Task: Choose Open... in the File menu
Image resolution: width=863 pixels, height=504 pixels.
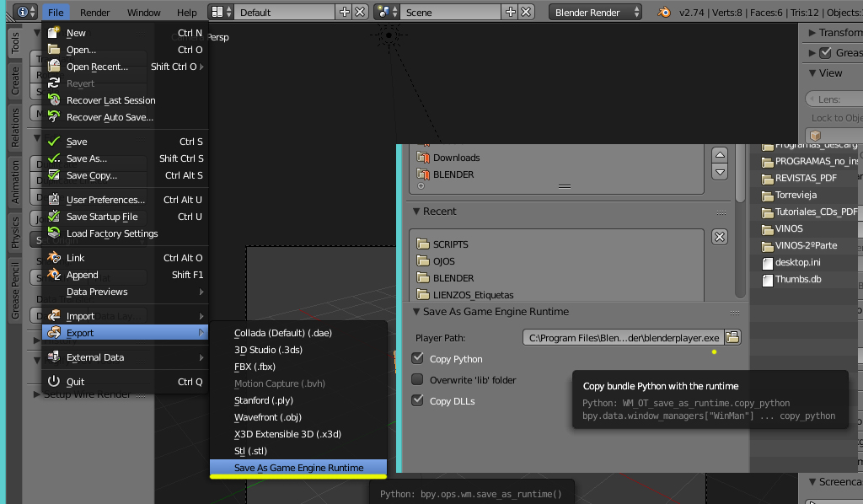Action: tap(125, 50)
